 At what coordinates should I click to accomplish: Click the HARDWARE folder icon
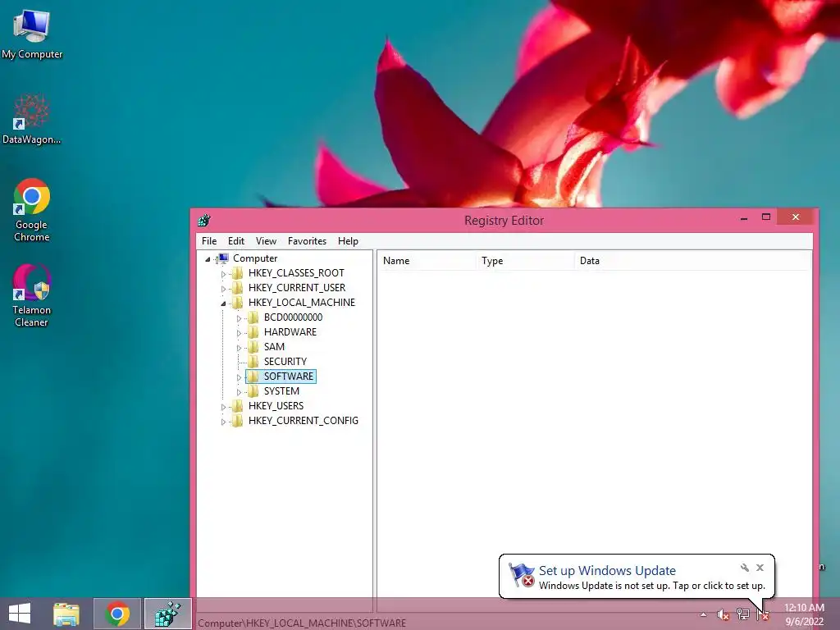coord(253,332)
